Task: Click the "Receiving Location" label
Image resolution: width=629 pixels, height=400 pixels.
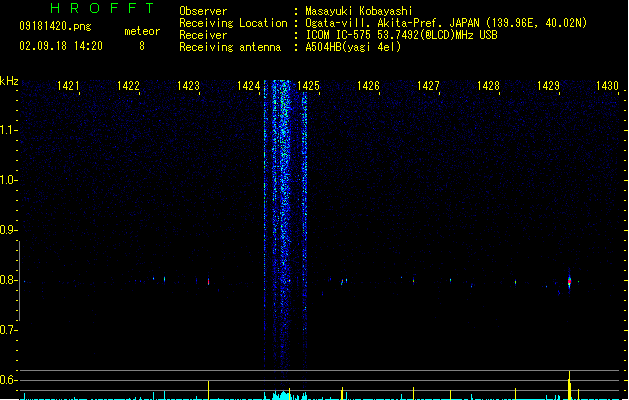Action: point(233,23)
